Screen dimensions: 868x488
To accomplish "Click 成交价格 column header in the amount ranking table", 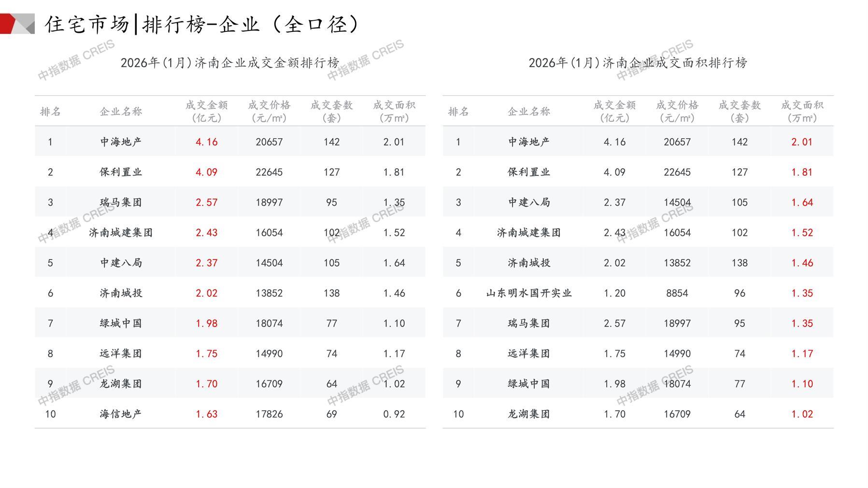I will 269,111.
